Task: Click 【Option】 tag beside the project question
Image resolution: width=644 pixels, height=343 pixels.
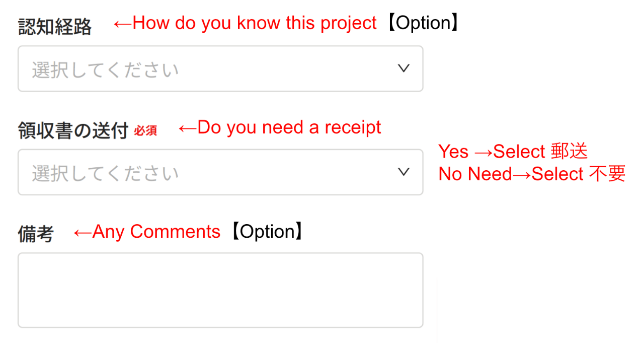Action: [x=423, y=23]
